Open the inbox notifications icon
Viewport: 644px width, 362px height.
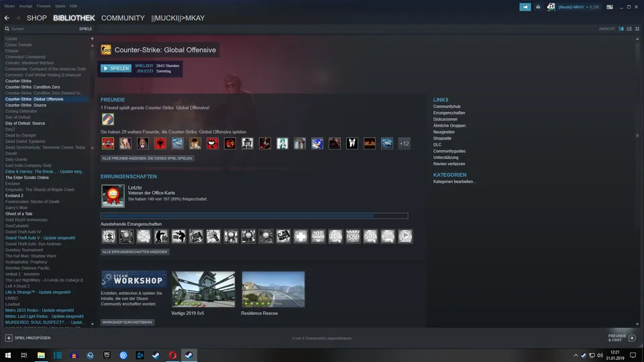pyautogui.click(x=538, y=7)
